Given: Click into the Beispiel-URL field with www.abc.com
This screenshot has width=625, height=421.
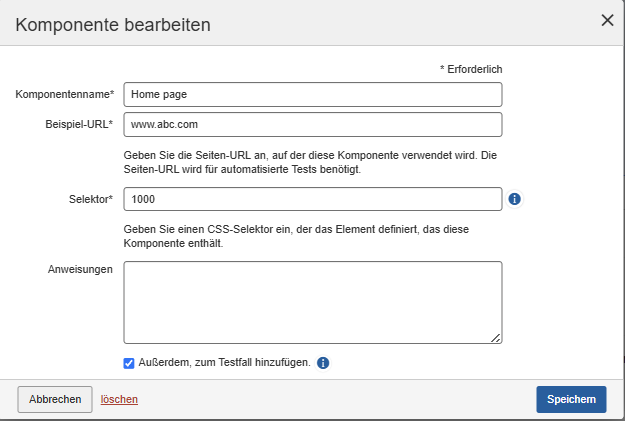Looking at the screenshot, I should (312, 124).
